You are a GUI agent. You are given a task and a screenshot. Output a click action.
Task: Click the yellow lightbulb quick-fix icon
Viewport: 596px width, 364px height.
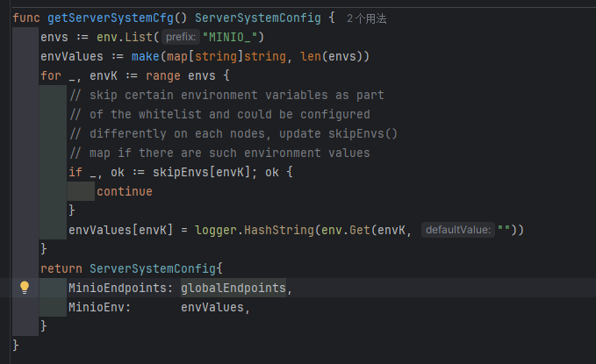[25, 288]
